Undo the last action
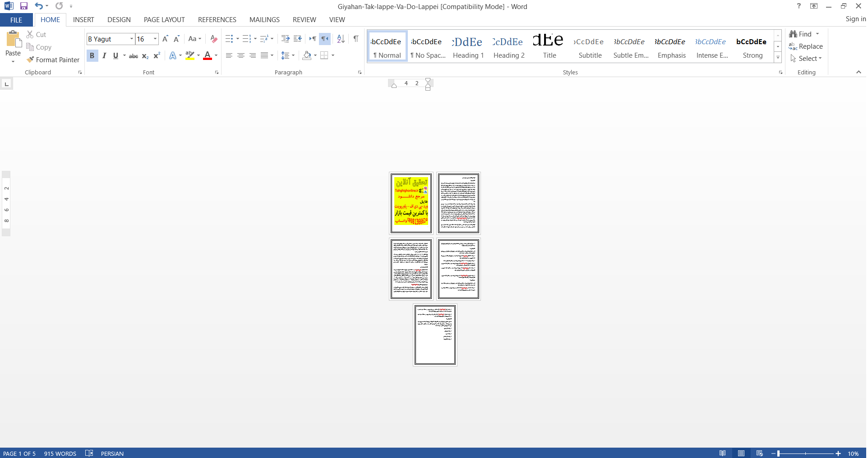This screenshot has width=868, height=458. tap(39, 6)
